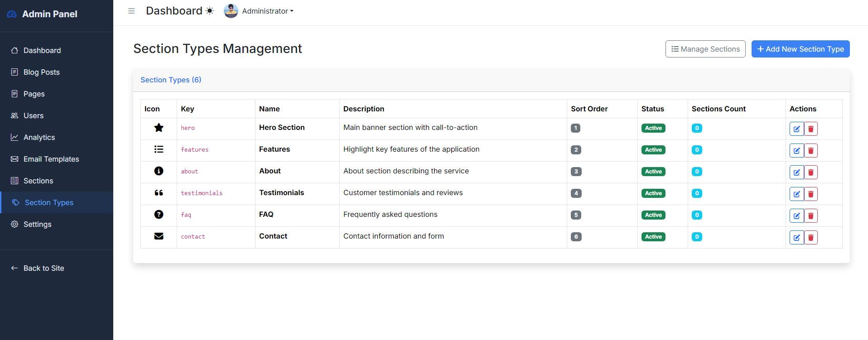
Task: Open the Administrator user dropdown
Action: pos(267,11)
